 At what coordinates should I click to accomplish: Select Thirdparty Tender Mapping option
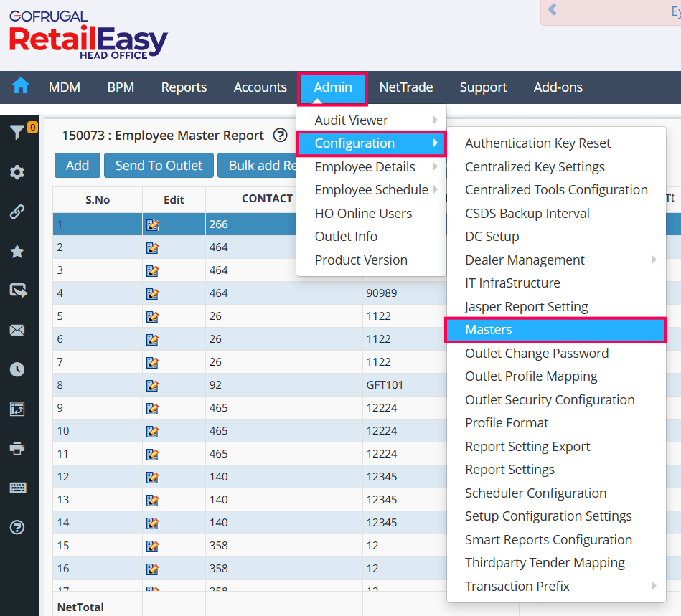coord(556,563)
